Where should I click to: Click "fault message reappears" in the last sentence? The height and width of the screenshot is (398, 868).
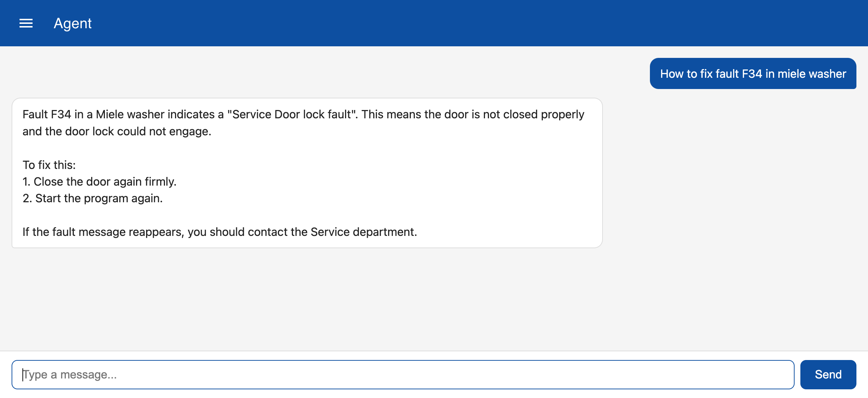[x=118, y=232]
